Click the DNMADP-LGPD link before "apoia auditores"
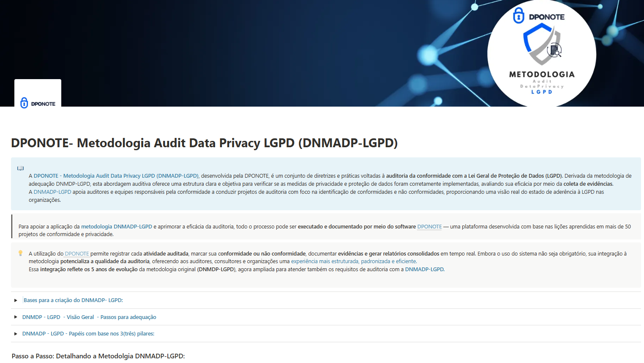Screen dimensions: 644x363 pyautogui.click(x=52, y=192)
